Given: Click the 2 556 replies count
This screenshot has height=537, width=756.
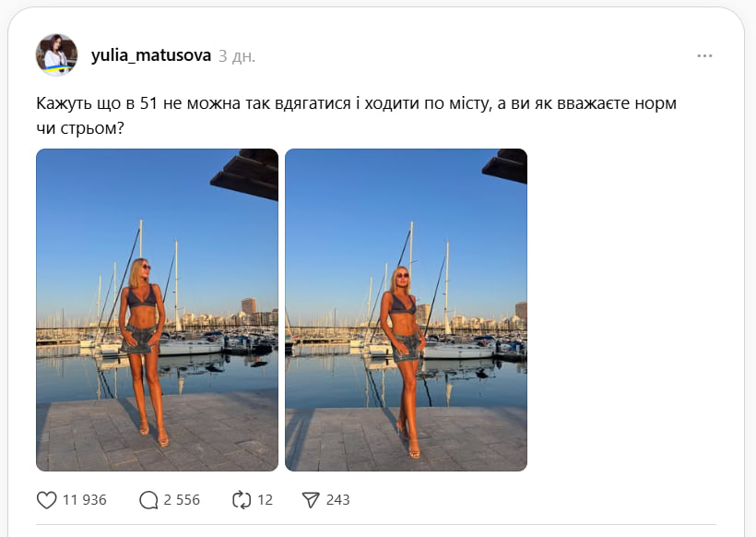Looking at the screenshot, I should point(182,500).
